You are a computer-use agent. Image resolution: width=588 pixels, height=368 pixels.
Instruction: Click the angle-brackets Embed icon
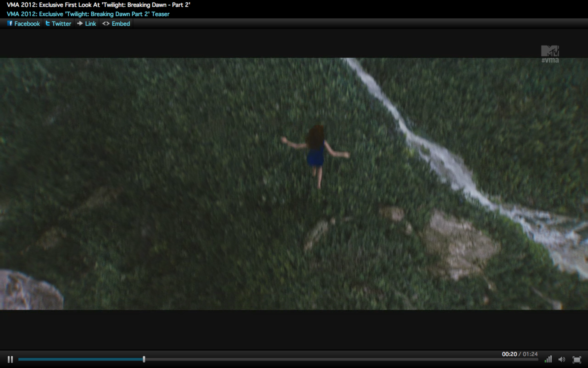106,24
